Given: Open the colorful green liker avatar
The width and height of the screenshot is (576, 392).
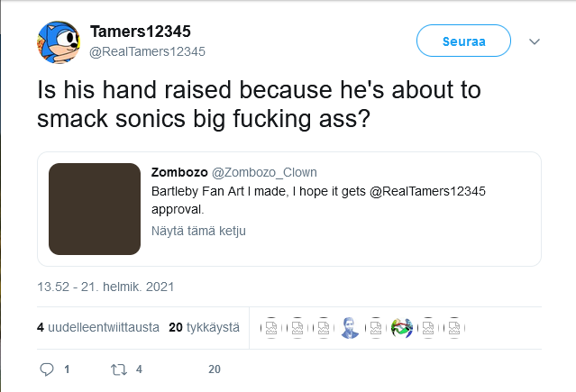Looking at the screenshot, I should 402,329.
